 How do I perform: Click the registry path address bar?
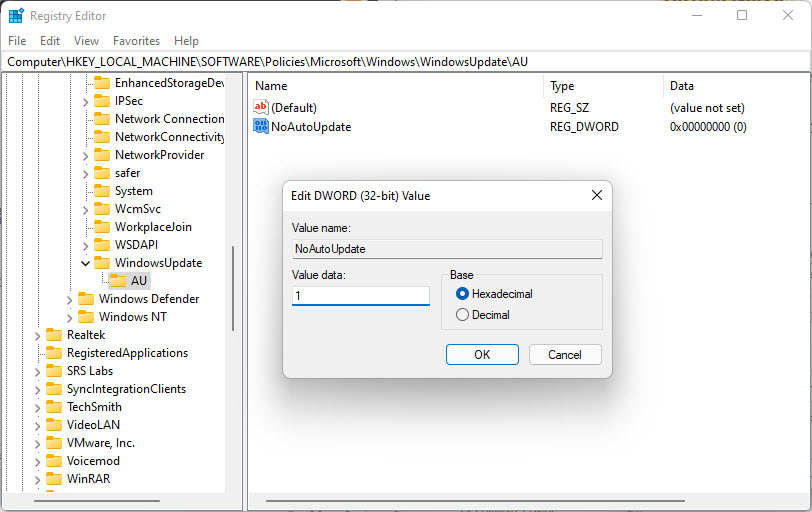coord(406,62)
